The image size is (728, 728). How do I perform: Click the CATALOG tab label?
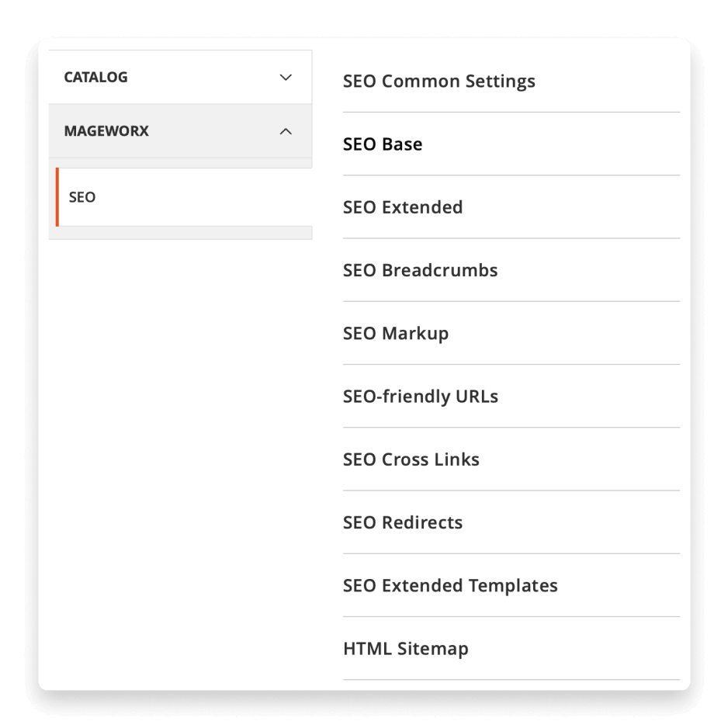click(x=95, y=78)
